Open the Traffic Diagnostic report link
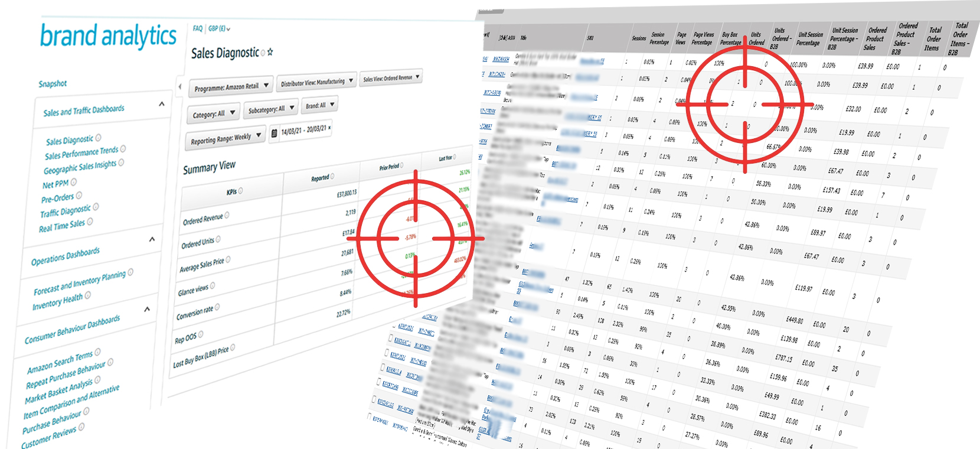This screenshot has width=980, height=449. [x=66, y=211]
